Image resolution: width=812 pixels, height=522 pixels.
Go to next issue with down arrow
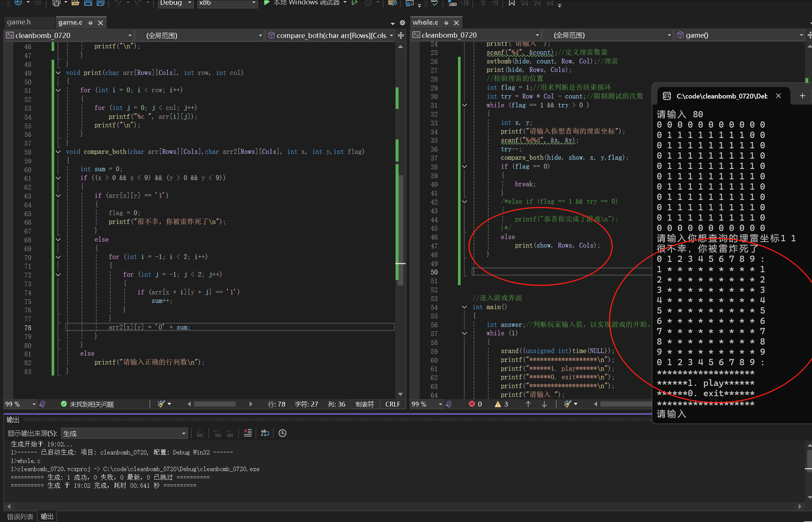544,404
